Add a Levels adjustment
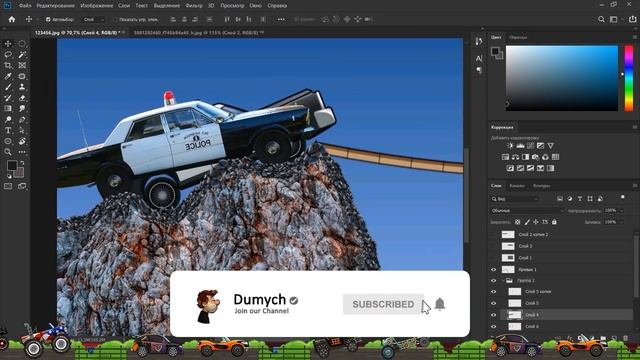The width and height of the screenshot is (640, 360). (520, 146)
